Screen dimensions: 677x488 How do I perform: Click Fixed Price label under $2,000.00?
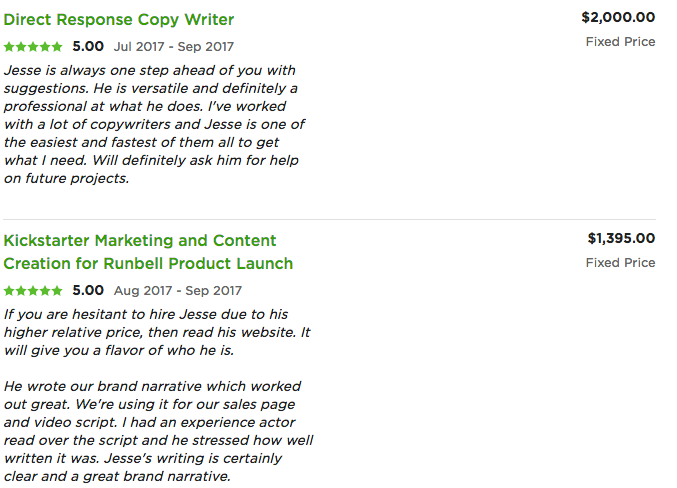pos(620,42)
